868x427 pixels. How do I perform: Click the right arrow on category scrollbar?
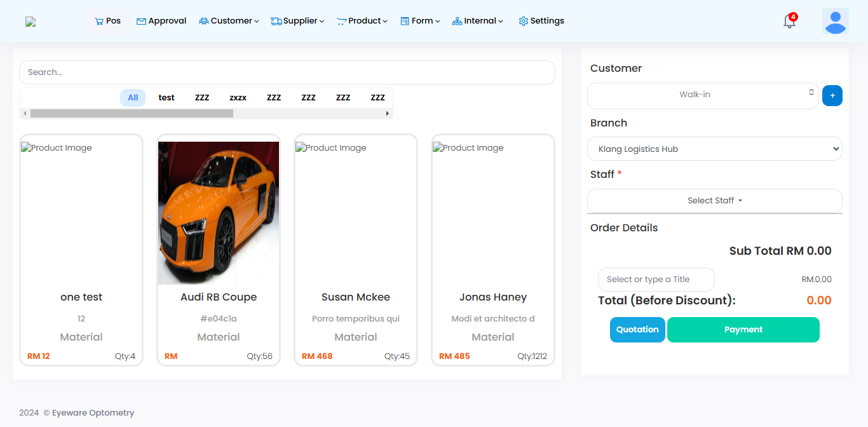(x=388, y=114)
